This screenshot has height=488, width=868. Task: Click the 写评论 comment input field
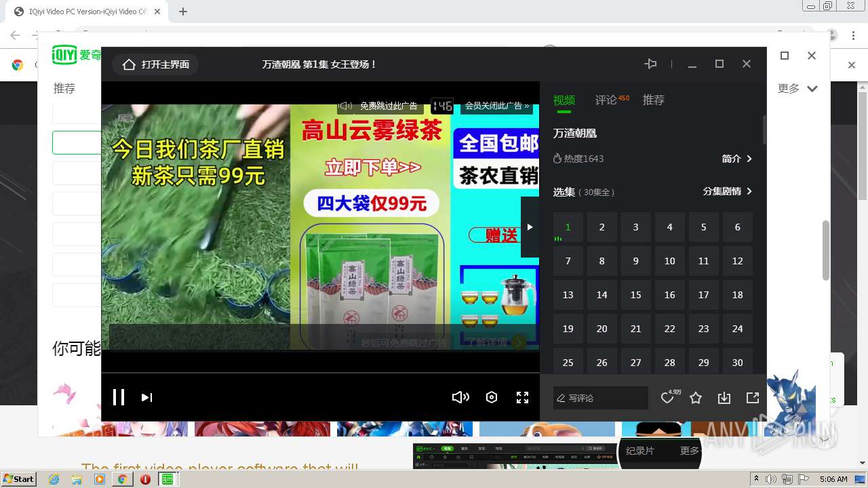pyautogui.click(x=601, y=398)
